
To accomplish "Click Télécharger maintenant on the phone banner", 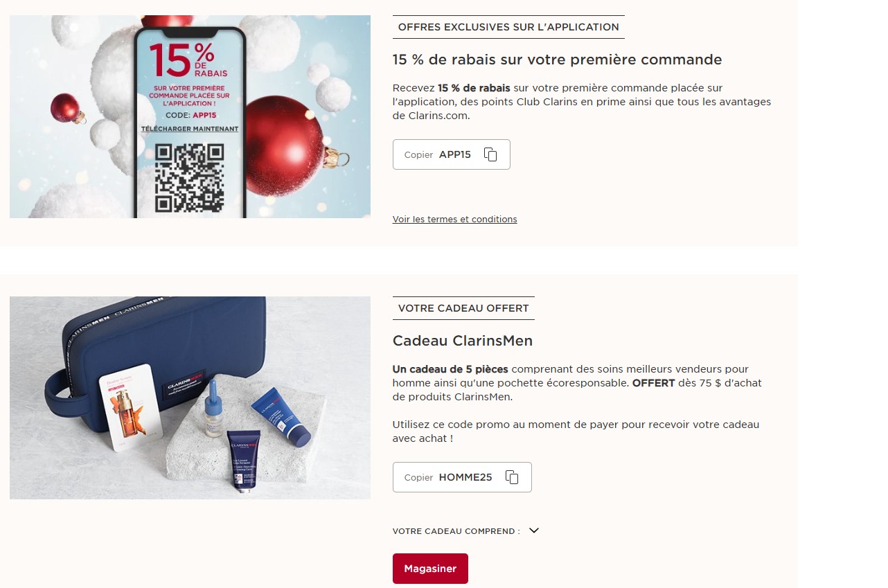I will 190,129.
